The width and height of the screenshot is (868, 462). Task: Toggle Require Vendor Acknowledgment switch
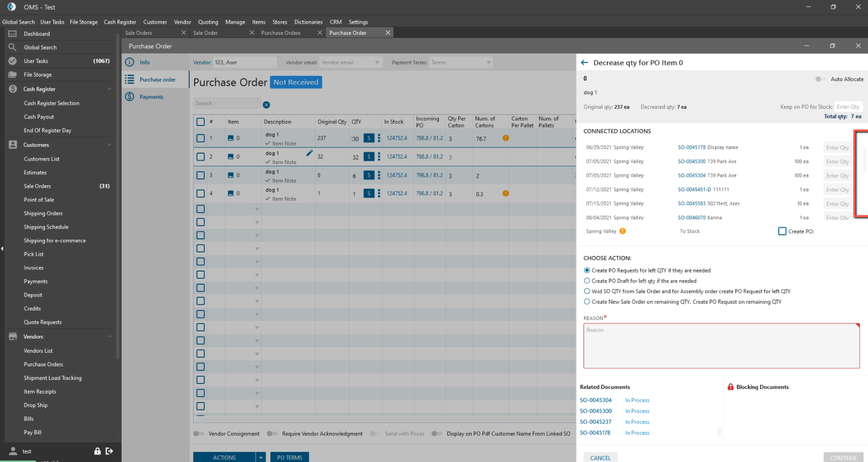272,434
